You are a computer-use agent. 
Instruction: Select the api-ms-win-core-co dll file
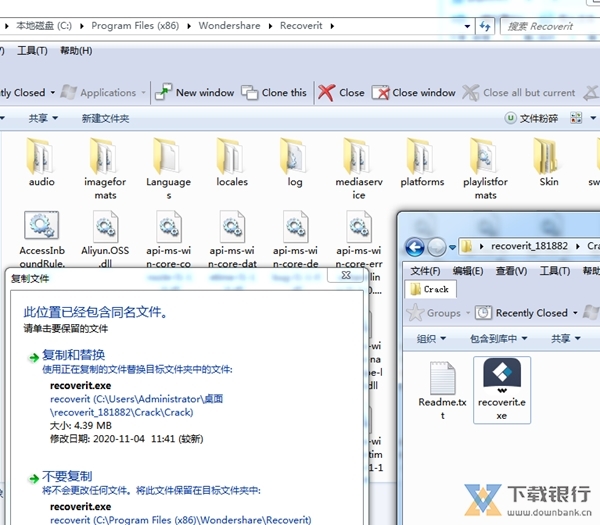168,239
